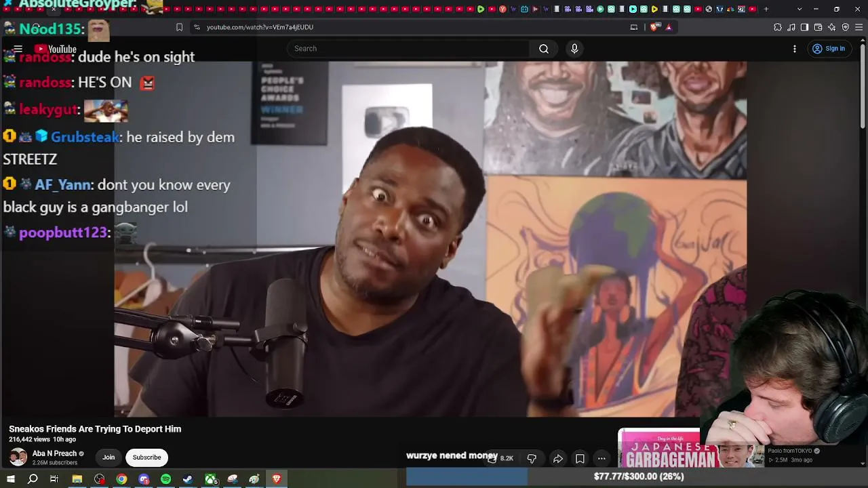
Task: Expand the tab search dropdown
Action: [x=800, y=9]
